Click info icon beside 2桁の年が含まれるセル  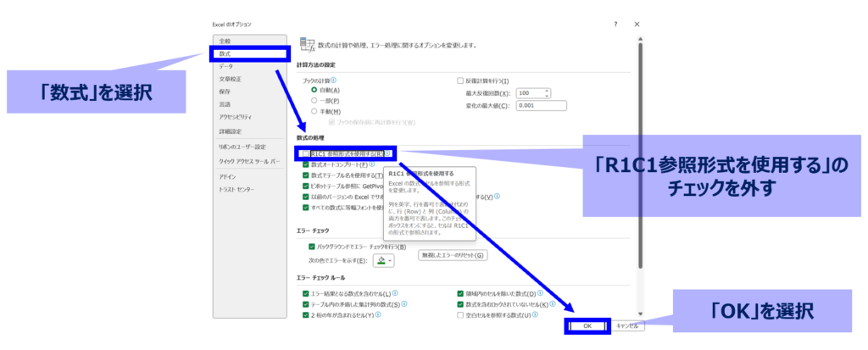click(x=378, y=314)
